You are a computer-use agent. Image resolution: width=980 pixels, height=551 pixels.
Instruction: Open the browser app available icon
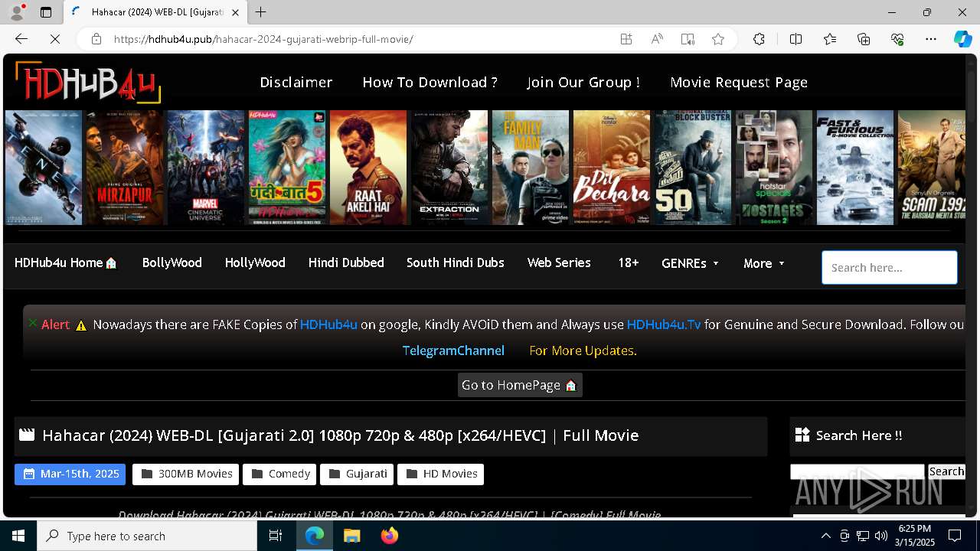(626, 39)
